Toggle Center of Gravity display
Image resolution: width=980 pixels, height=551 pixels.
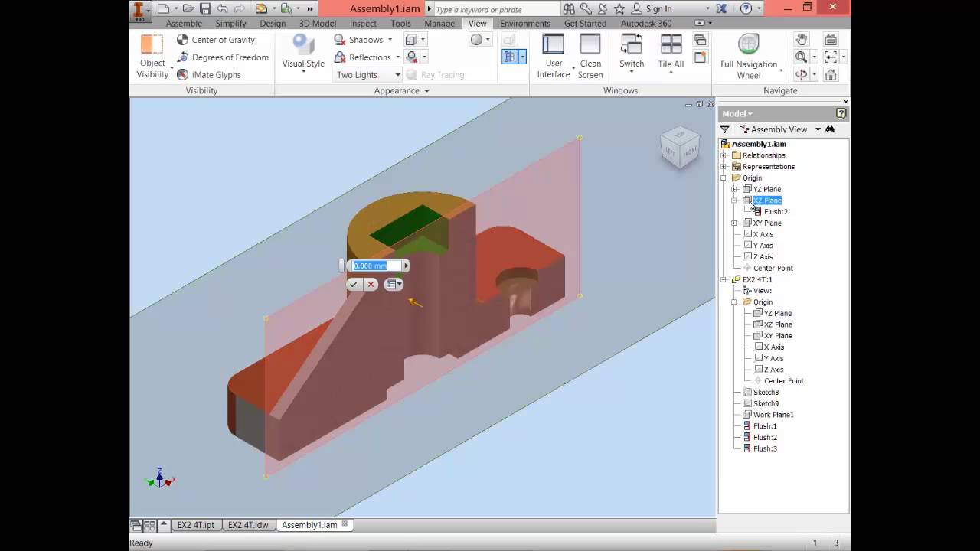tap(216, 40)
